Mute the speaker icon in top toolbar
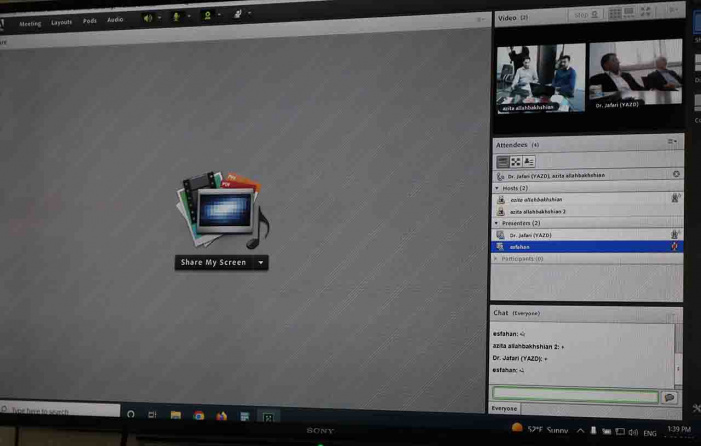The image size is (701, 446). coord(147,17)
